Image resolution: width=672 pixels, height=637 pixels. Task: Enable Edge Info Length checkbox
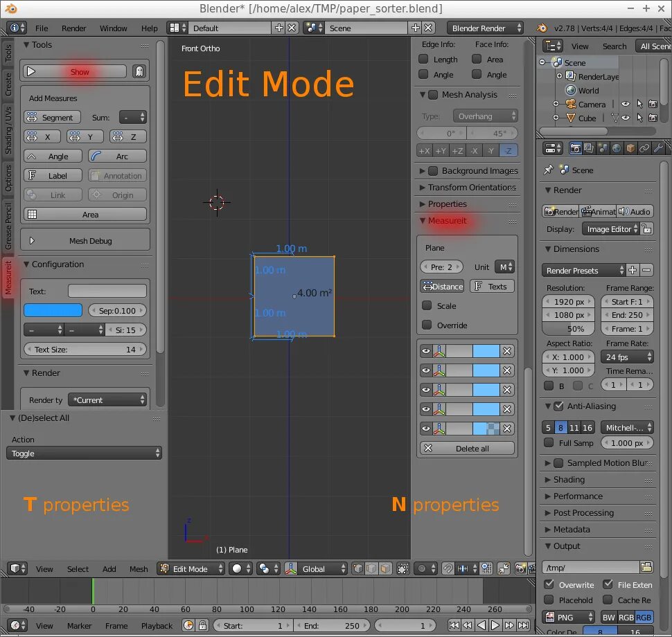423,59
